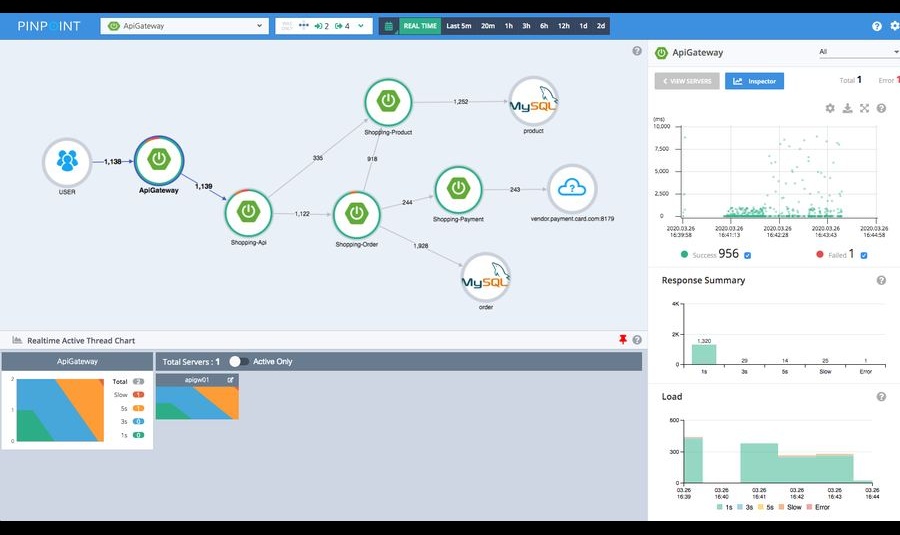Pin the Realtime Active Thread Chart

pyautogui.click(x=623, y=340)
